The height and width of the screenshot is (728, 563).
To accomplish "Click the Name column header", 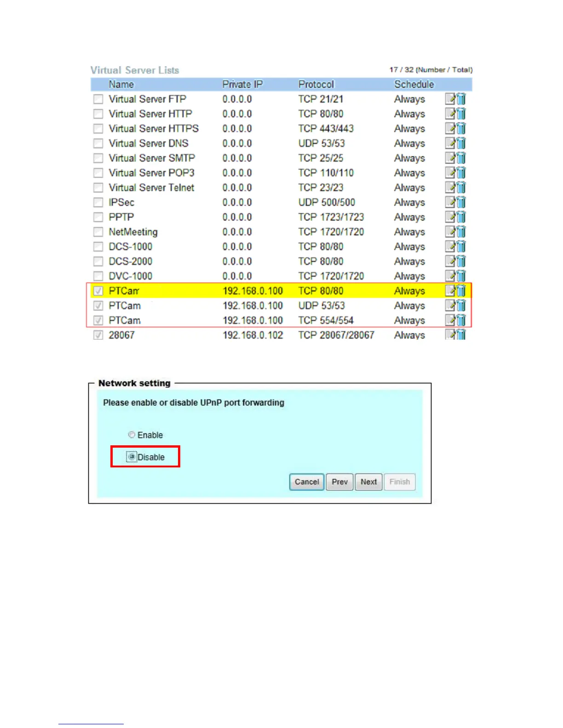I will point(121,84).
